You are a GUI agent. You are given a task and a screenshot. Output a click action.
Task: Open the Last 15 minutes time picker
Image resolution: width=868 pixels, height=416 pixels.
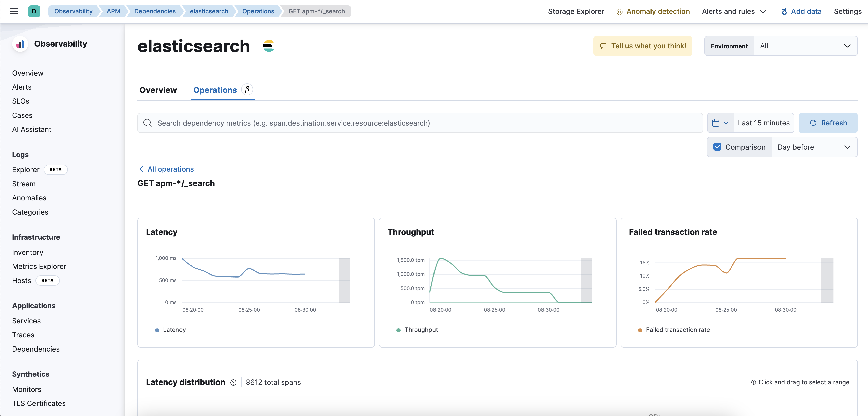pos(764,123)
